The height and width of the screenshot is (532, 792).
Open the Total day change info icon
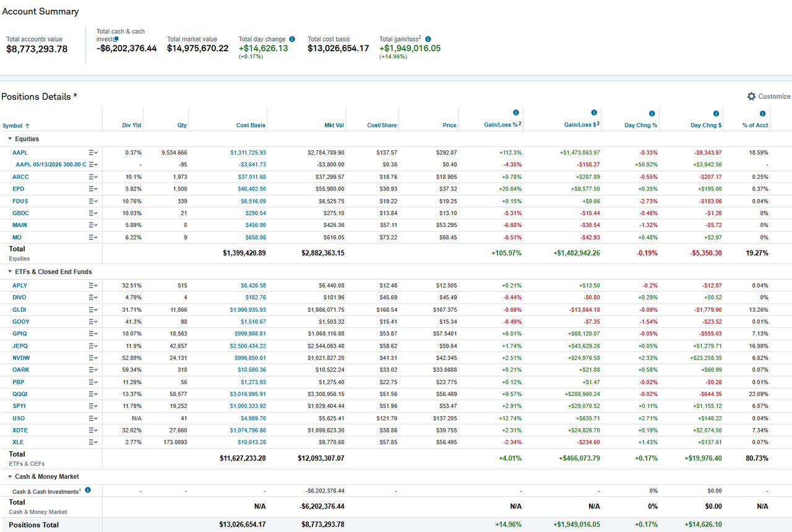click(292, 39)
